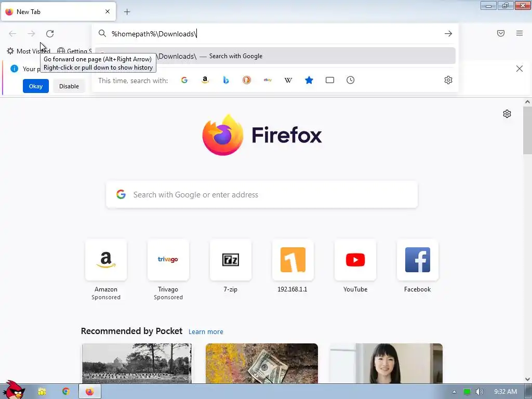Viewport: 532px width, 399px height.
Task: Click the scrollbar up arrow
Action: click(x=527, y=102)
